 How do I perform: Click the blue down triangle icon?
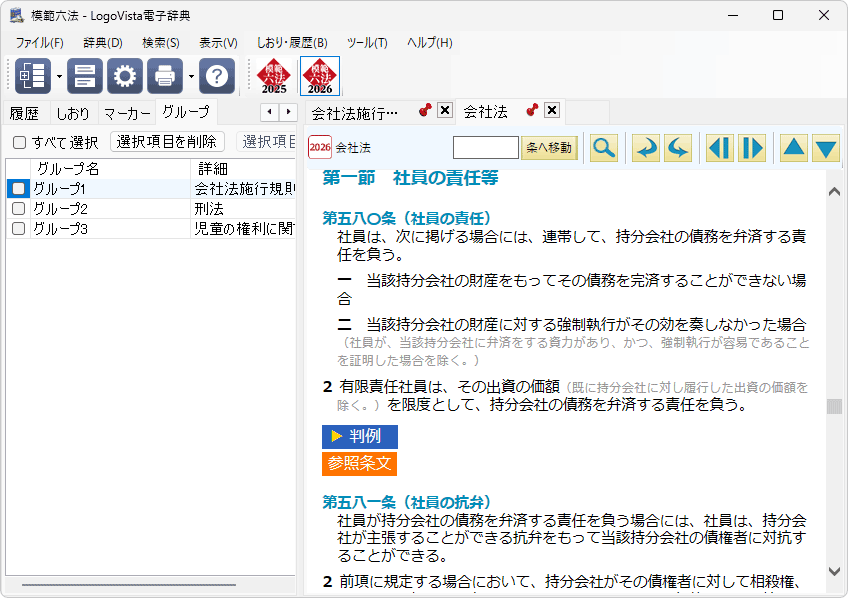click(825, 148)
